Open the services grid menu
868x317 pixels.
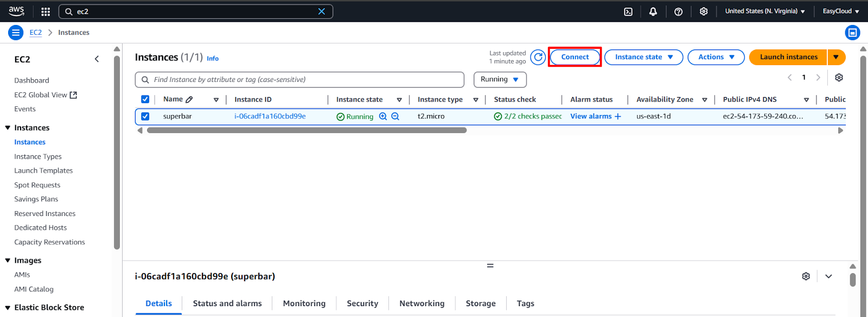[x=46, y=11]
